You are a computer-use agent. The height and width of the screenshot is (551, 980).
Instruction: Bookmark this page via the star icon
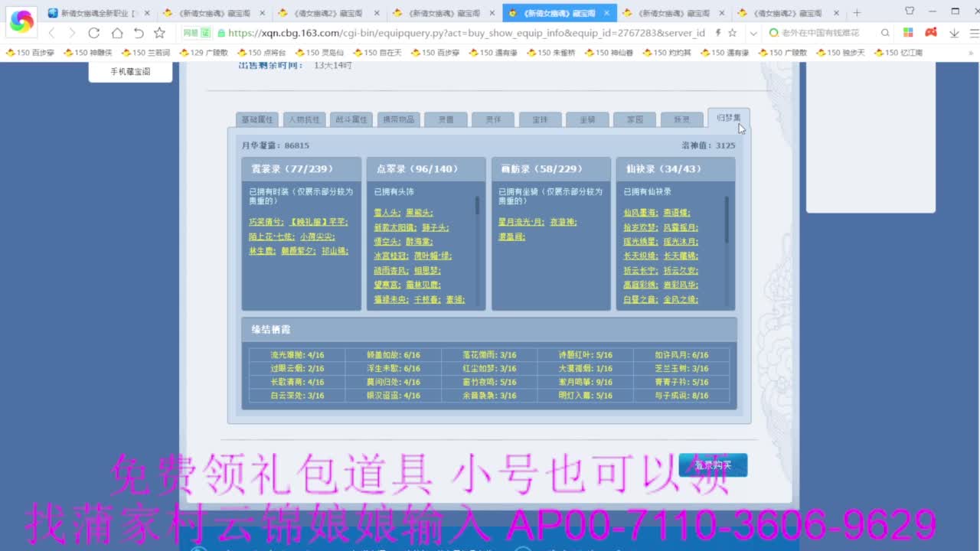point(159,34)
